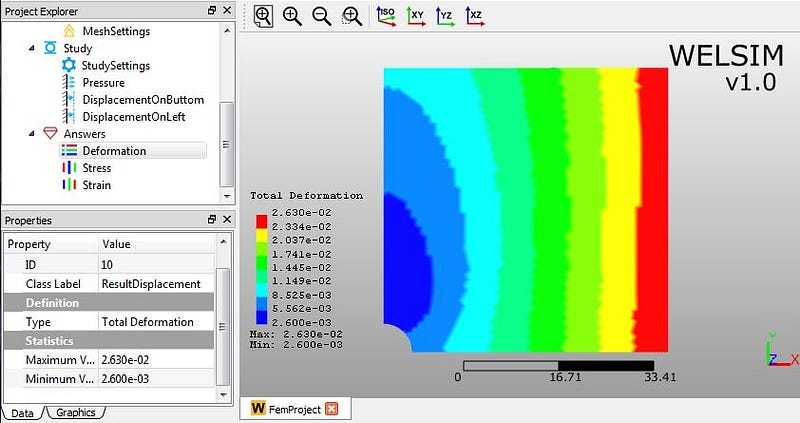
Task: Click the Project Explorer scrollbar thumb
Action: tap(227, 144)
